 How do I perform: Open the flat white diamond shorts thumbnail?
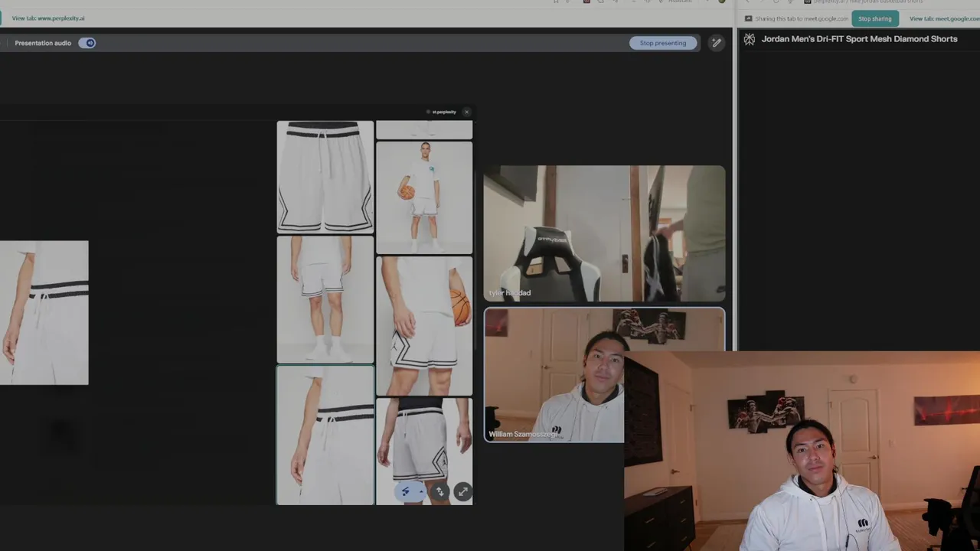coord(325,177)
